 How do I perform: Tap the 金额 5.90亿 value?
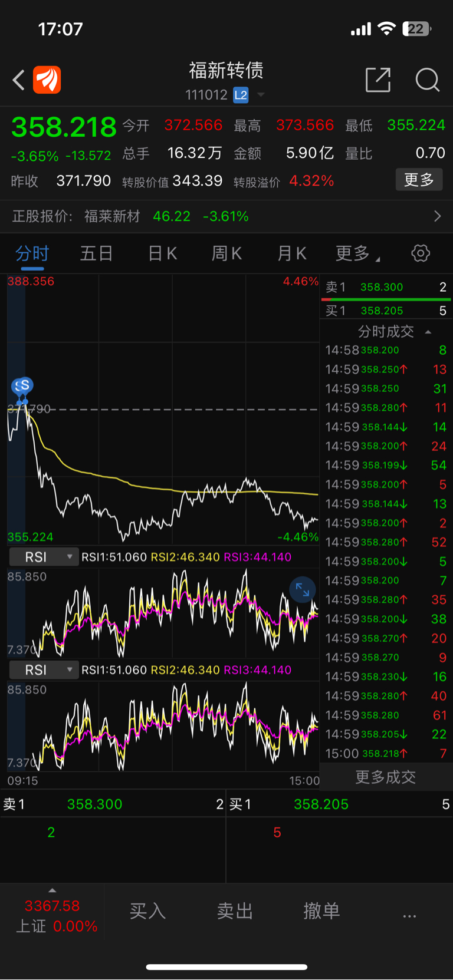(x=310, y=153)
